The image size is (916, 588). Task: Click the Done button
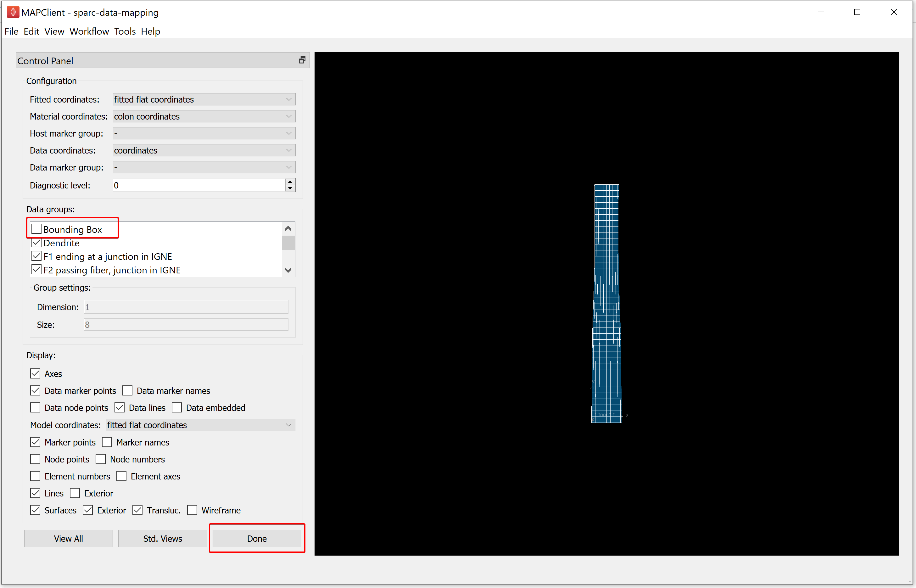pos(257,538)
